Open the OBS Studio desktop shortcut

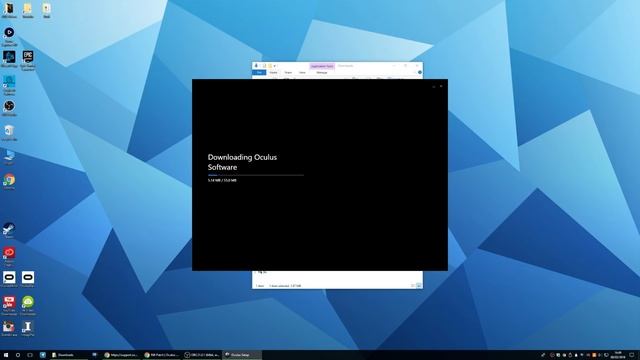(9, 108)
